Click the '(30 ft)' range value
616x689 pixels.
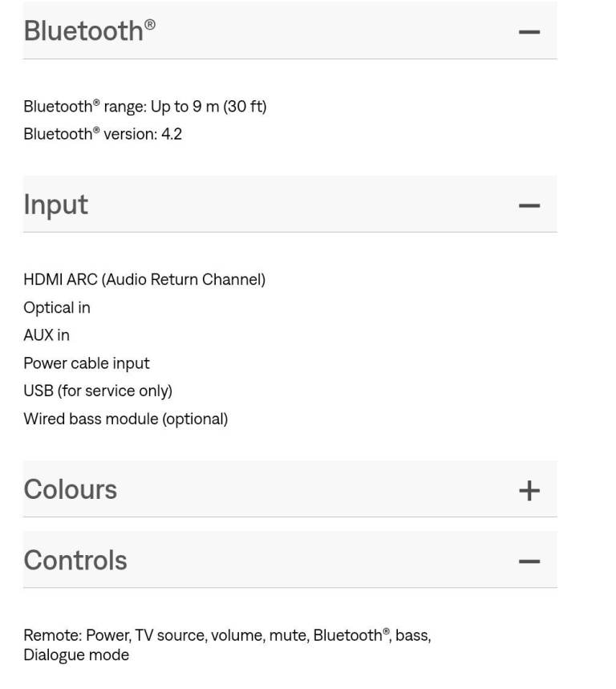(x=245, y=107)
